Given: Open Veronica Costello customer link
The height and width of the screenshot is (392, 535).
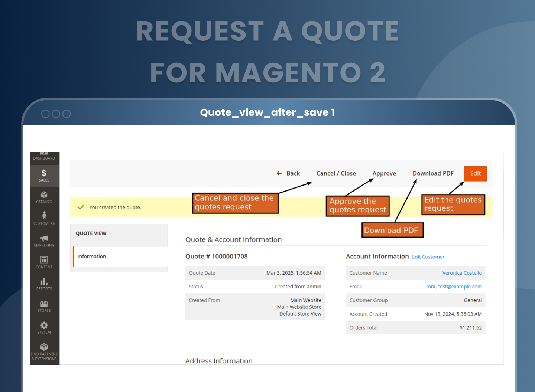Looking at the screenshot, I should click(462, 273).
